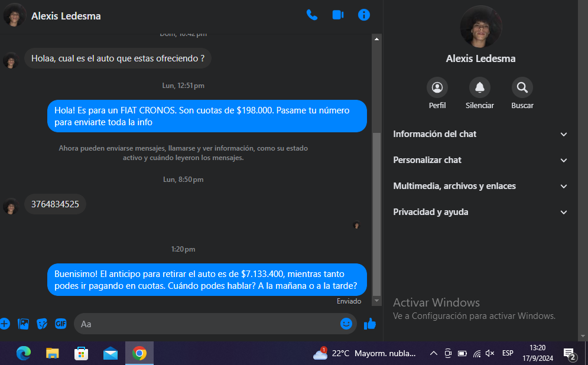Send a thumbs-up like
This screenshot has height=365, width=588.
(x=370, y=324)
